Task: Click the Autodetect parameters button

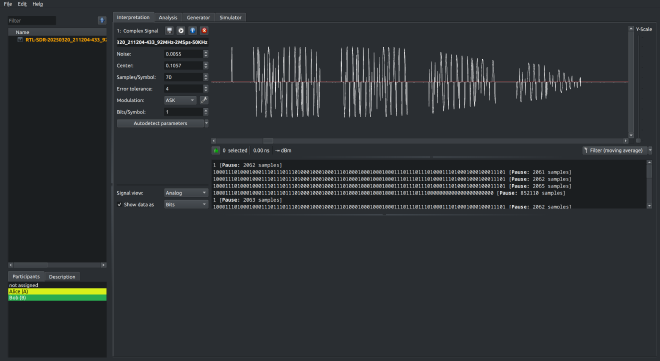Action: (x=160, y=123)
